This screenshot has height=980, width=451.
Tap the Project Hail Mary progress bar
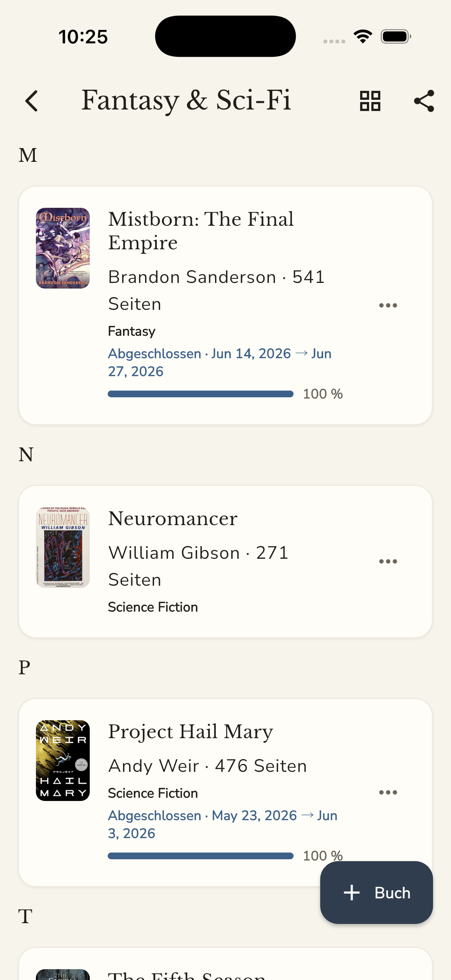(x=200, y=856)
